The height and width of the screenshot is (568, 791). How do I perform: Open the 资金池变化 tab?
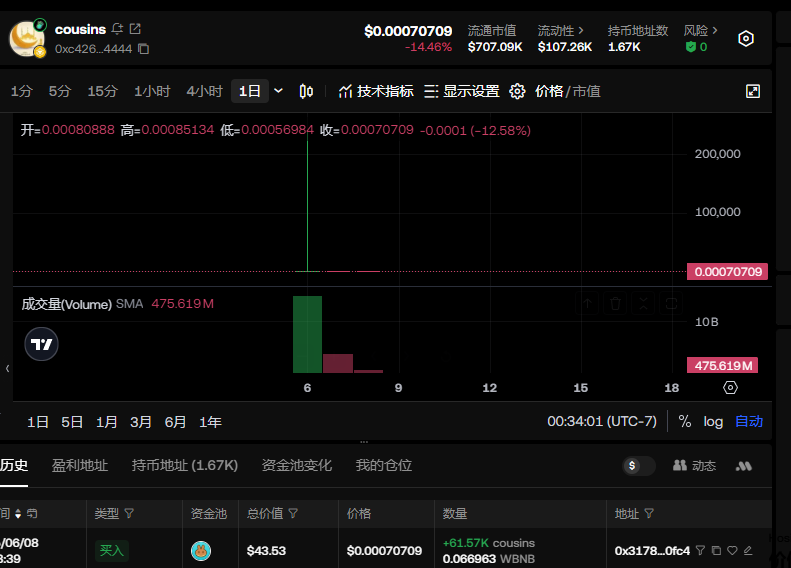pos(297,465)
